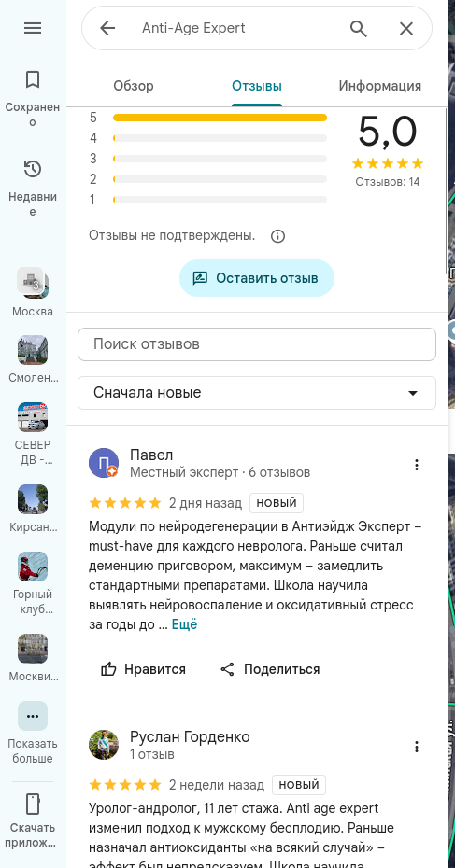
Task: Click the Показать больше ellipsis icon
Action: point(33,716)
